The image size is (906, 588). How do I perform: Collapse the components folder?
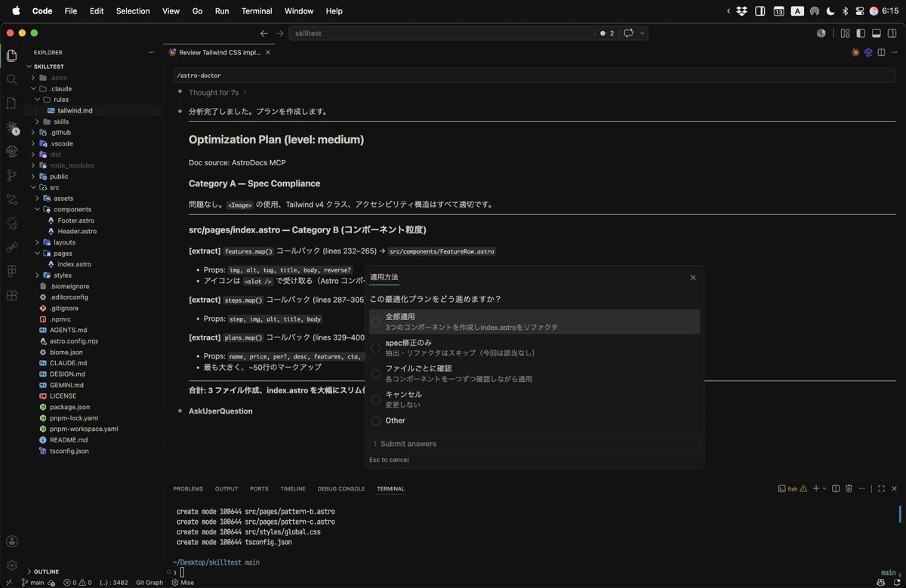[x=38, y=209]
